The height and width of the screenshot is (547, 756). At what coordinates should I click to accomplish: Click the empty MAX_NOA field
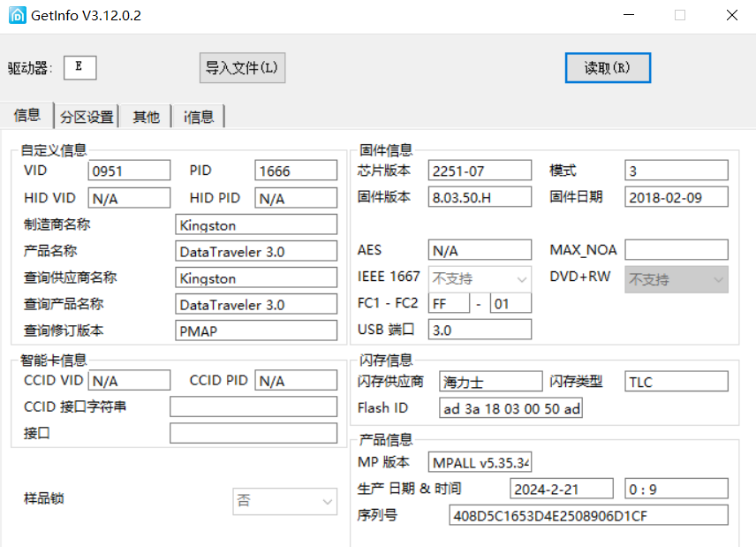tap(677, 250)
